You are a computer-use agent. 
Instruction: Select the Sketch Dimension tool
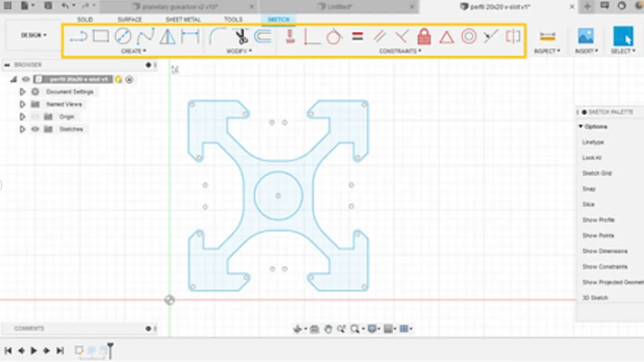[190, 36]
